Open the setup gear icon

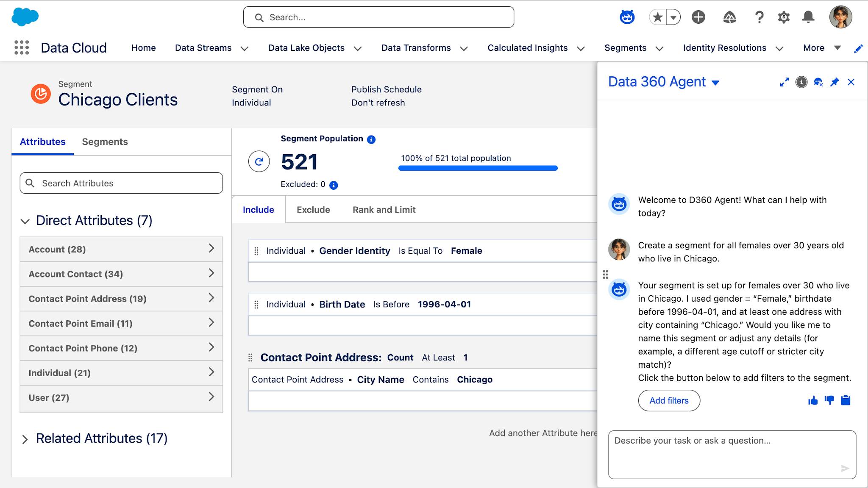pos(784,17)
